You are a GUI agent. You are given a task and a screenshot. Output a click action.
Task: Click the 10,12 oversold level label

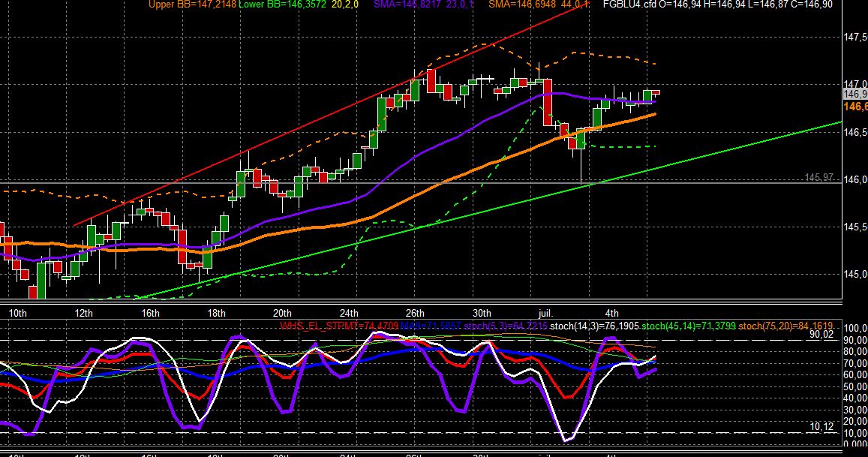(821, 426)
